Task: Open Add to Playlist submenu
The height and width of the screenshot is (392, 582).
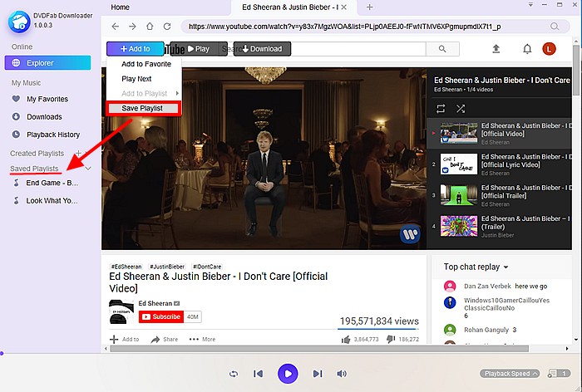Action: click(145, 94)
